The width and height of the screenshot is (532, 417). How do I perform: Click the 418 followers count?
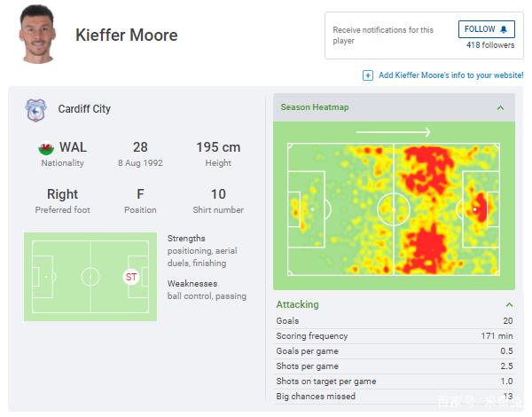click(491, 45)
